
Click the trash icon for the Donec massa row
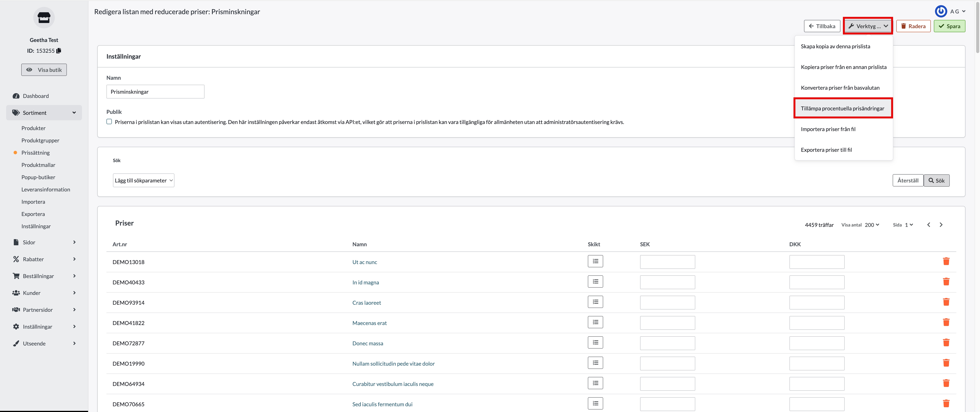(x=946, y=343)
